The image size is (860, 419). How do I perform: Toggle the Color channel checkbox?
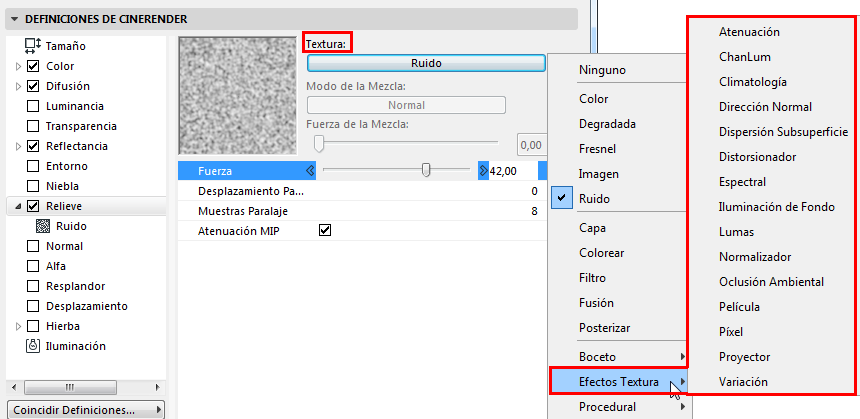[33, 66]
